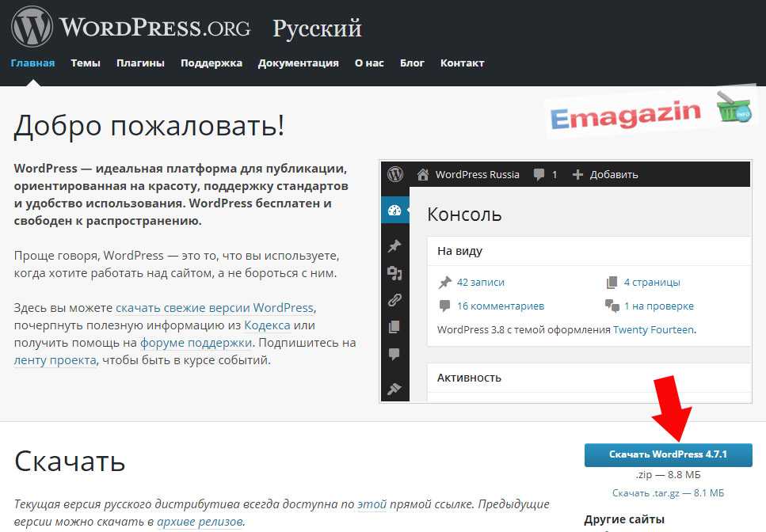Screen dimensions: 766x532
Task: Click the home icon beside WordPress Russia
Action: 423,174
